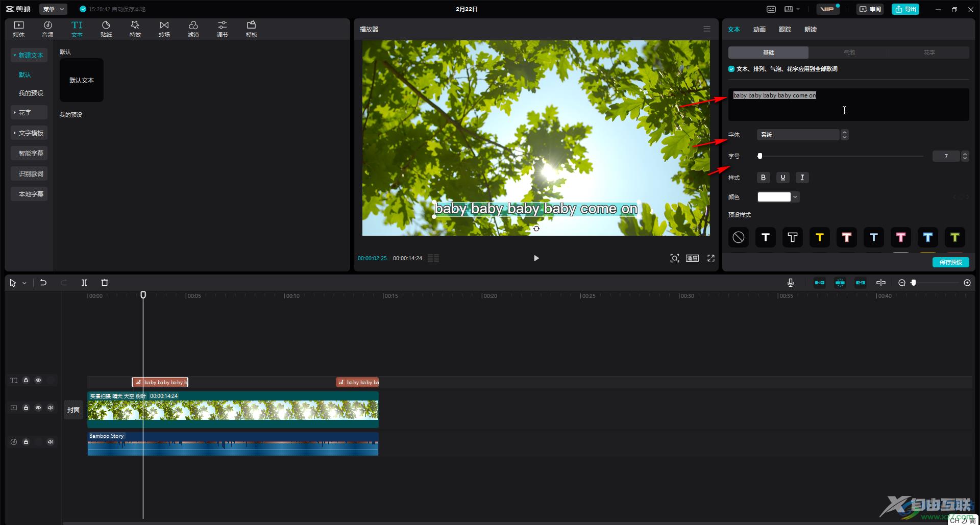Screen dimensions: 980x525
Task: Open 智能字幕 smart subtitles
Action: pyautogui.click(x=29, y=153)
